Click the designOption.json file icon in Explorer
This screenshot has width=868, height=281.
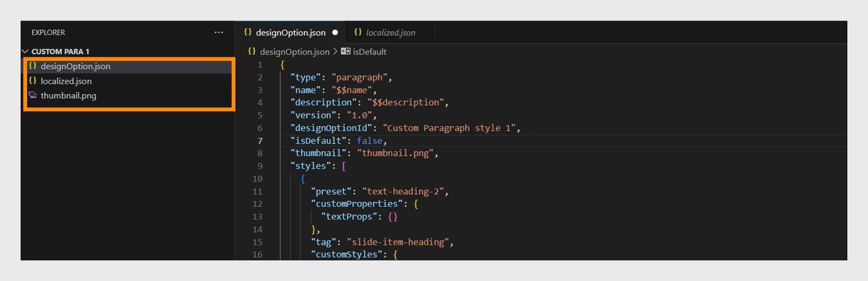point(33,66)
